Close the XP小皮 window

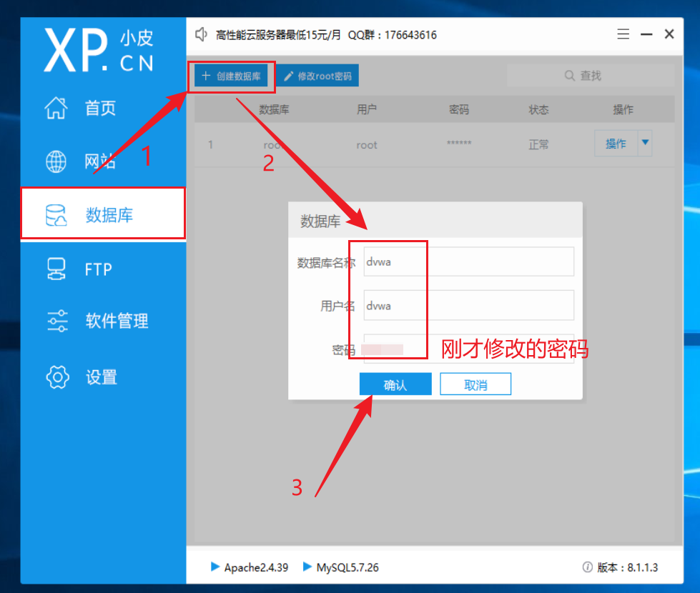click(x=669, y=34)
